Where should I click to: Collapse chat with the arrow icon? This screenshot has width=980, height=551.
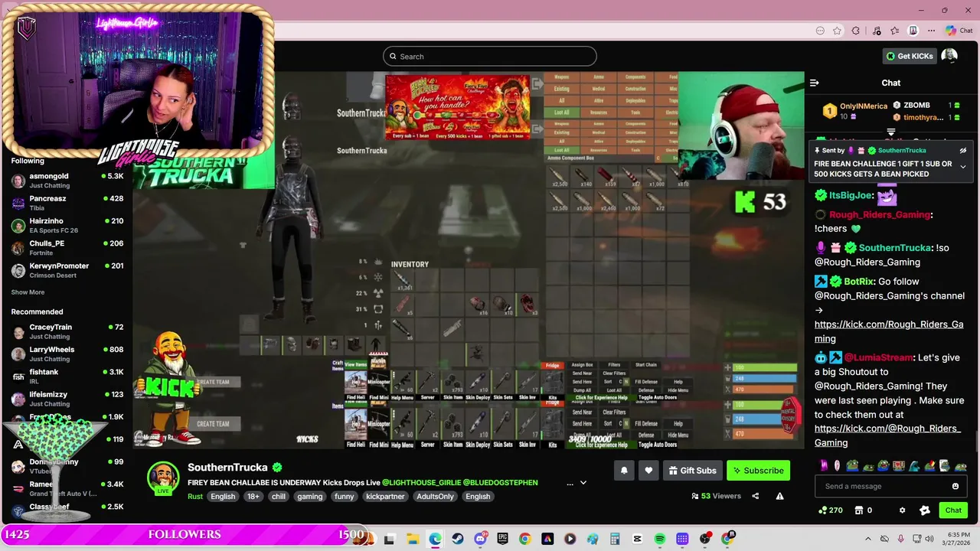coord(815,83)
